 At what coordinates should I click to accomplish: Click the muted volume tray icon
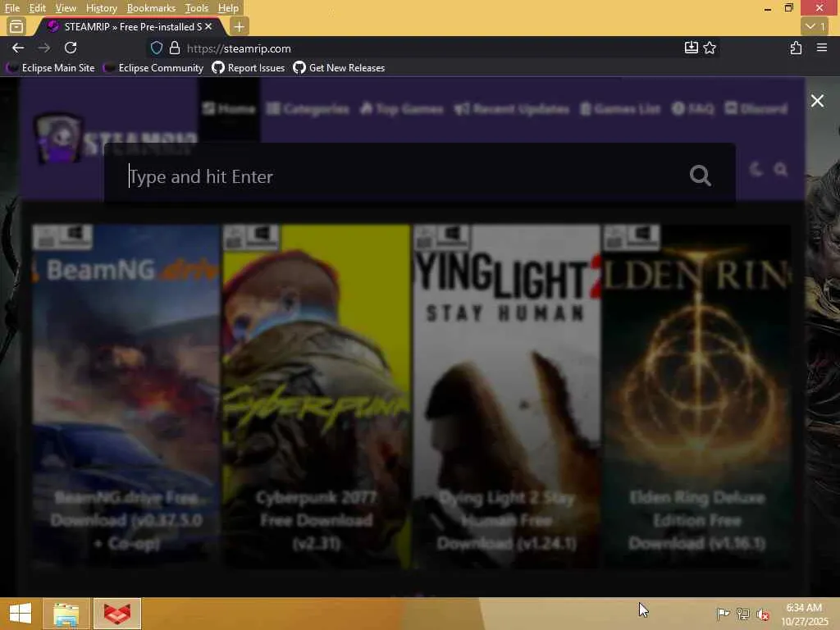[x=762, y=614]
